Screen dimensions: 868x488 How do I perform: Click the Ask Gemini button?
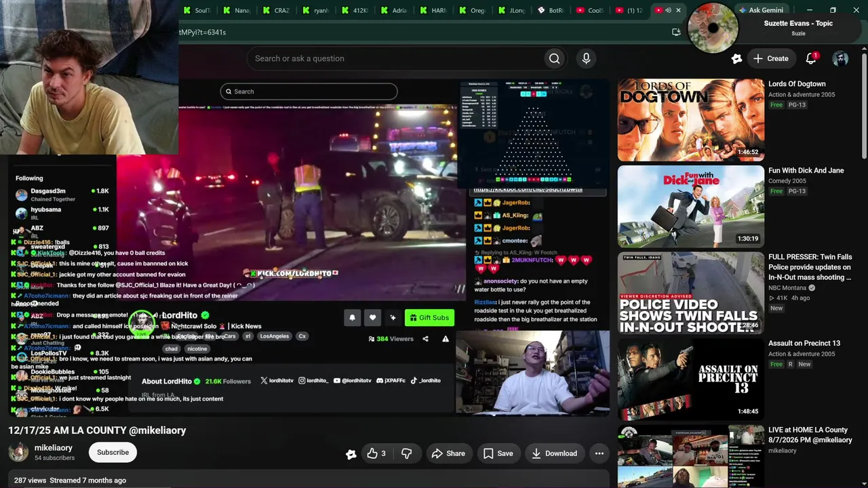pyautogui.click(x=762, y=10)
